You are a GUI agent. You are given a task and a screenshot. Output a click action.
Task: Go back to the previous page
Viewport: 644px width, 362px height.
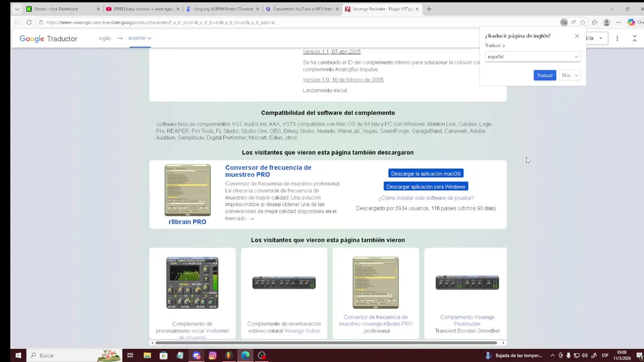(x=17, y=22)
